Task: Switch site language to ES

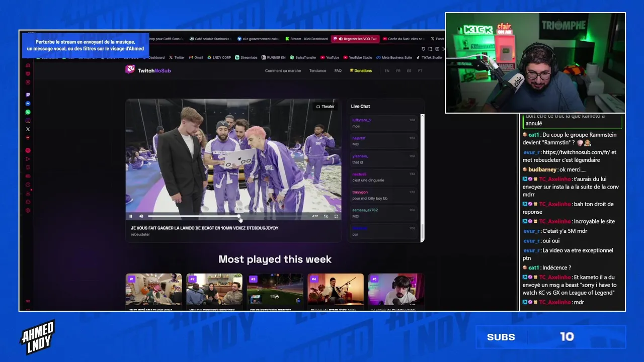Action: click(x=409, y=71)
